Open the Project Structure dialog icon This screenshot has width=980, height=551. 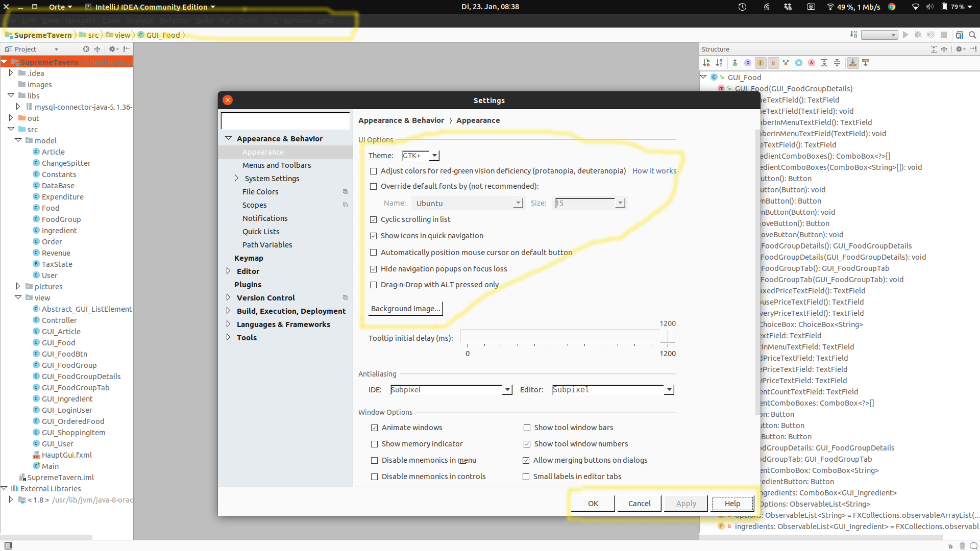960,35
